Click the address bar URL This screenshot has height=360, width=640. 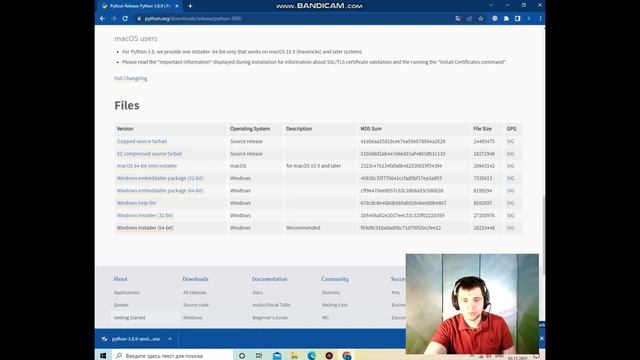(x=193, y=19)
